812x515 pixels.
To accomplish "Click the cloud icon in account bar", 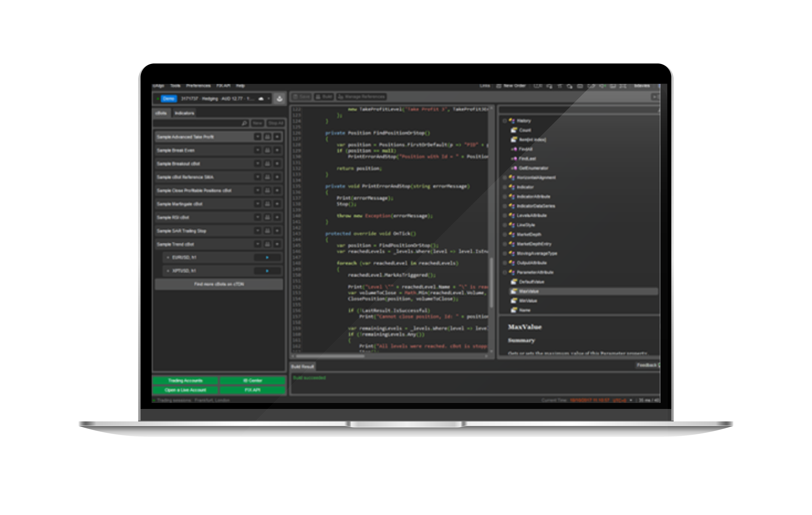I will point(261,99).
